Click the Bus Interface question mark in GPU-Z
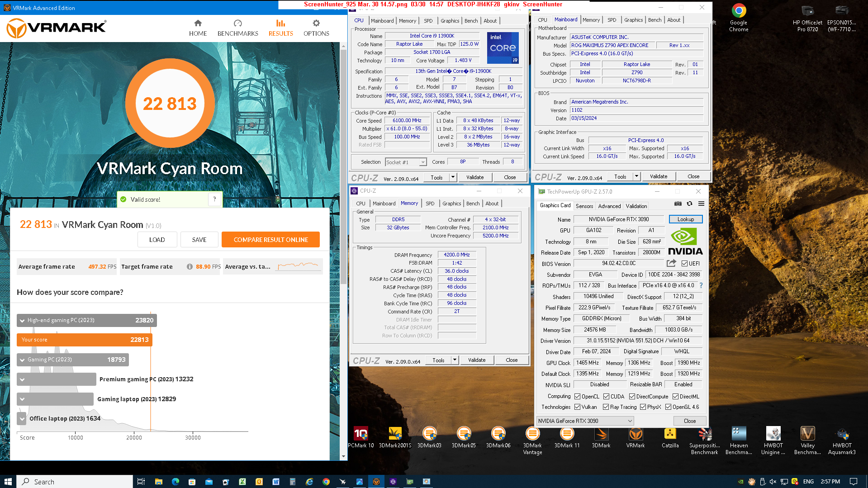Image resolution: width=868 pixels, height=488 pixels. 701,285
